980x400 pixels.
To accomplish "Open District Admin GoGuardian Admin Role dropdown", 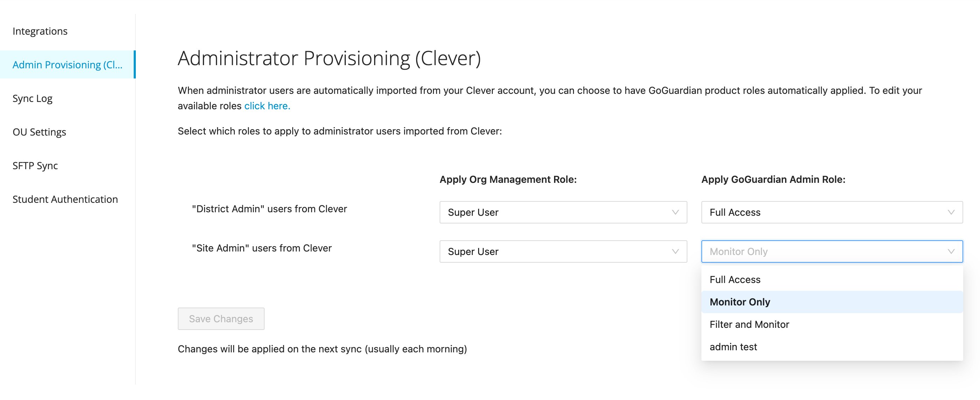I will point(832,212).
